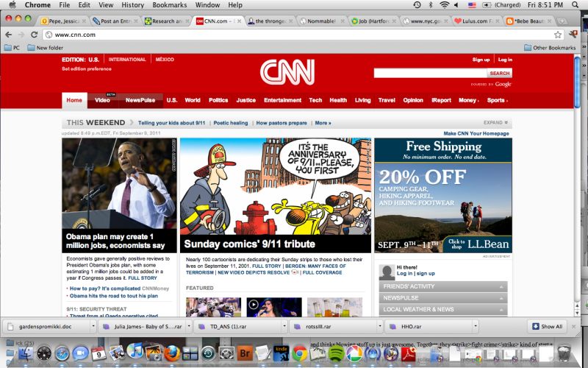This screenshot has height=368, width=588.
Task: Switch to the Pepe, Jessica tab
Action: click(x=63, y=21)
